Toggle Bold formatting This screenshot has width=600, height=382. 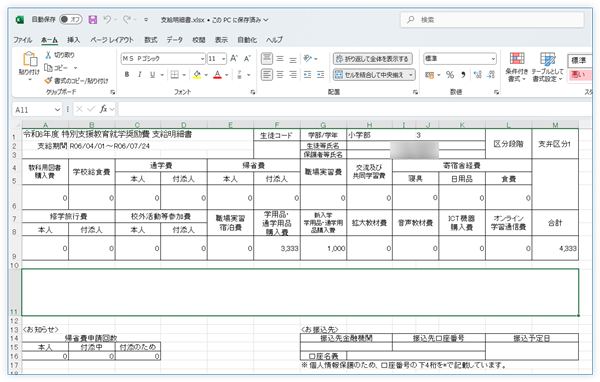127,75
